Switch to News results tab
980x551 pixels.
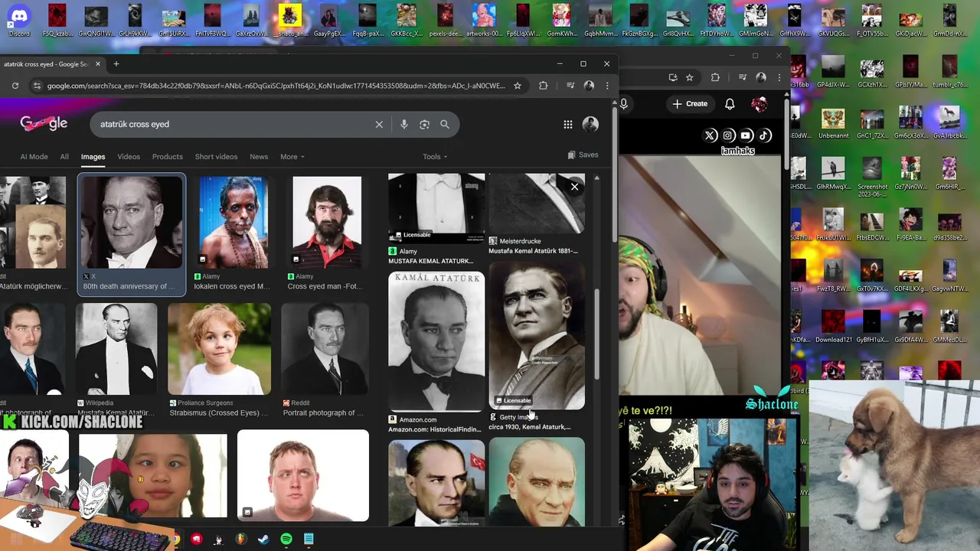(x=259, y=157)
